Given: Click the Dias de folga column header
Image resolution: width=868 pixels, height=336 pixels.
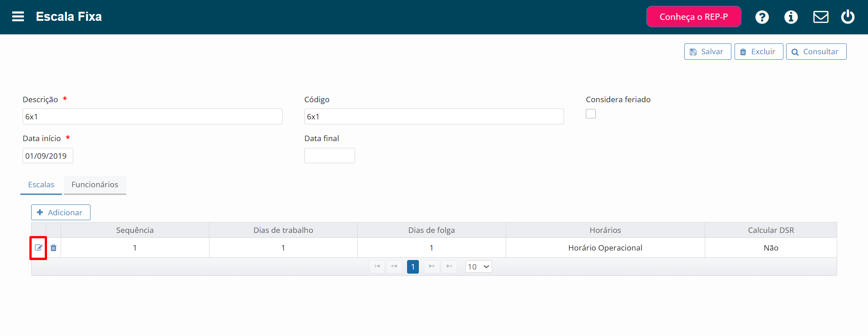Looking at the screenshot, I should point(432,230).
